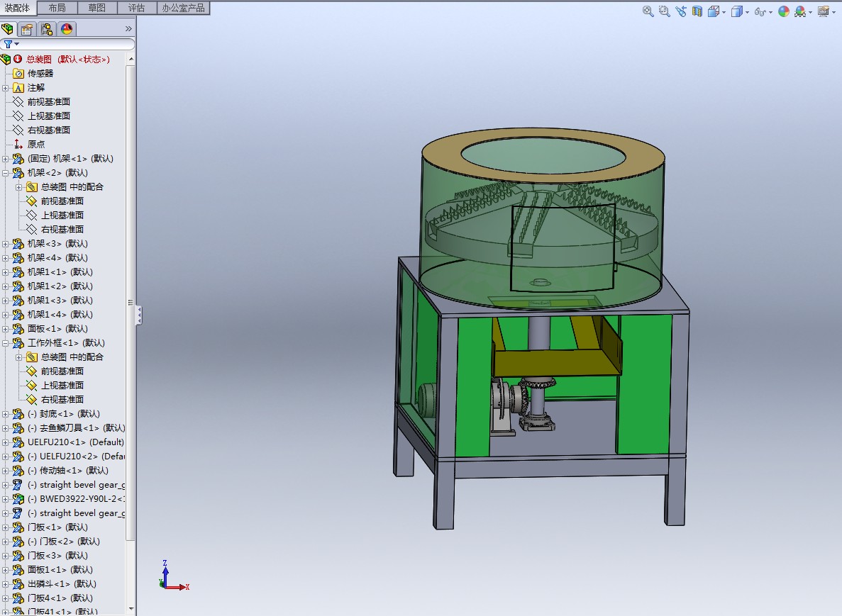Open the DisplayManager colored sphere tab

(x=67, y=29)
